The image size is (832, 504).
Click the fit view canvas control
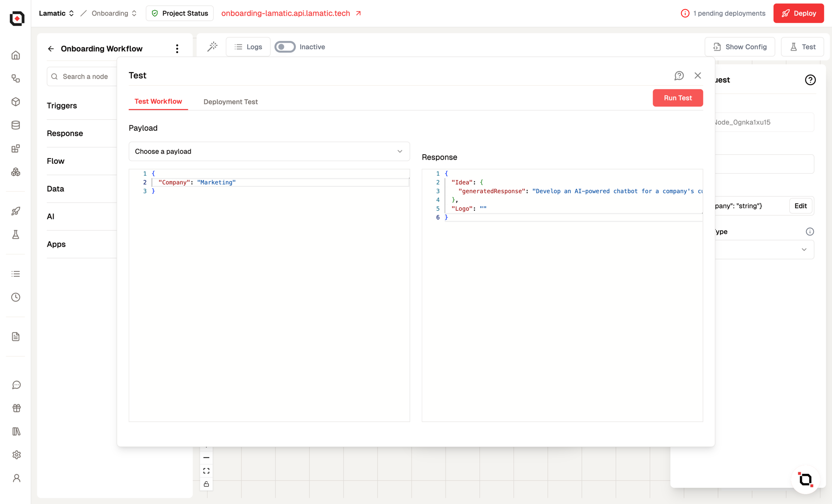point(206,471)
